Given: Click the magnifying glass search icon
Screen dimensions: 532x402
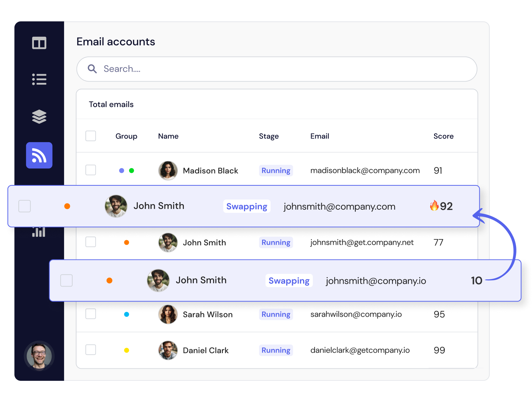Looking at the screenshot, I should [x=92, y=69].
